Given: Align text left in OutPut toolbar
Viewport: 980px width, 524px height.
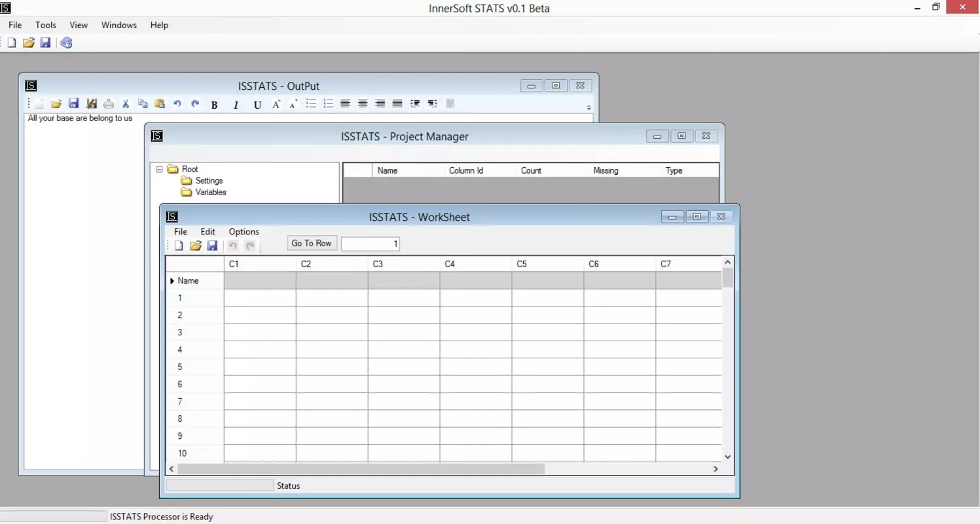Looking at the screenshot, I should [346, 103].
